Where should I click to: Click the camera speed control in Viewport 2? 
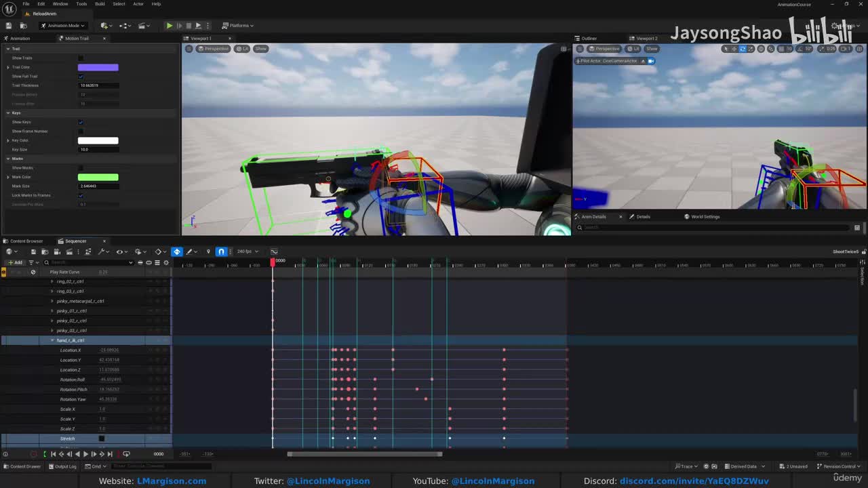tap(845, 49)
